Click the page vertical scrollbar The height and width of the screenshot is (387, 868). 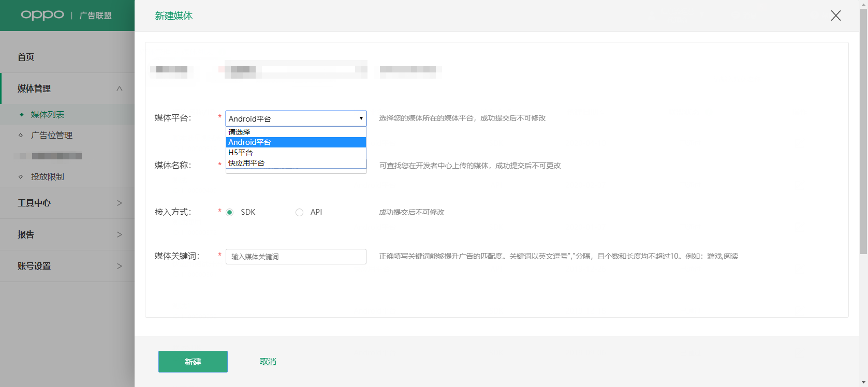863,129
